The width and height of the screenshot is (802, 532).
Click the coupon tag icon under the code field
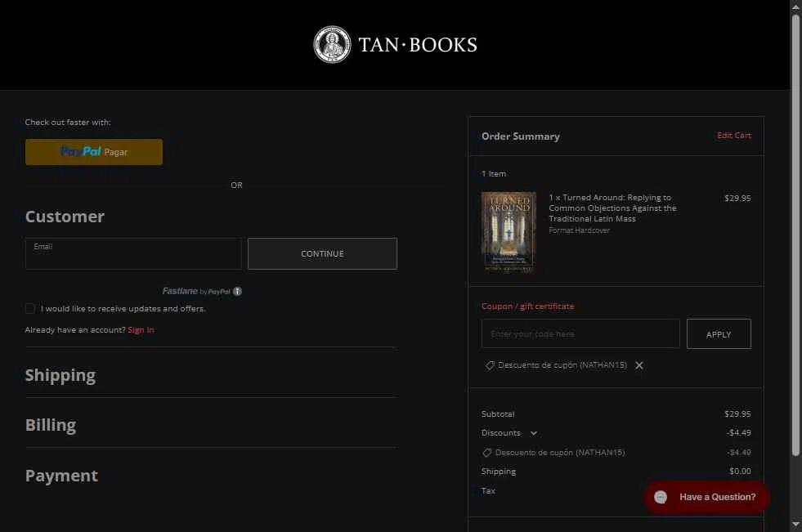(490, 365)
